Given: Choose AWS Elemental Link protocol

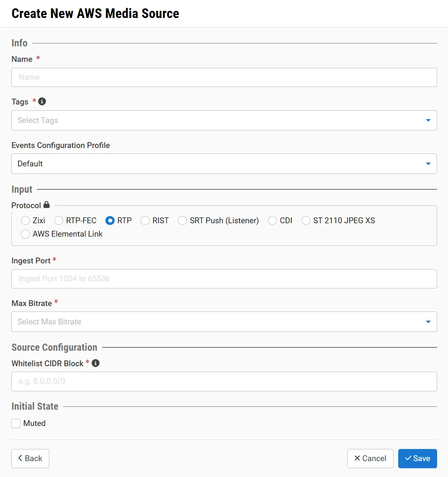Looking at the screenshot, I should [x=25, y=234].
